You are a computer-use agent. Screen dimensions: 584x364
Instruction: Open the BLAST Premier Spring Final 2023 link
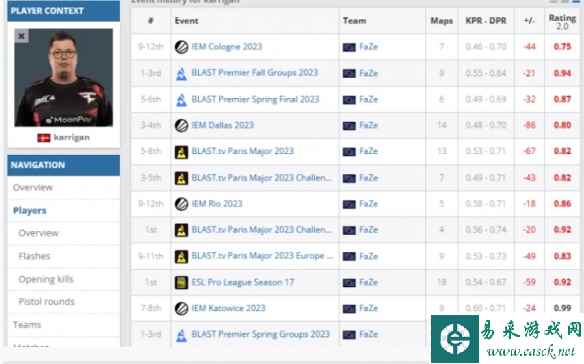tap(255, 99)
